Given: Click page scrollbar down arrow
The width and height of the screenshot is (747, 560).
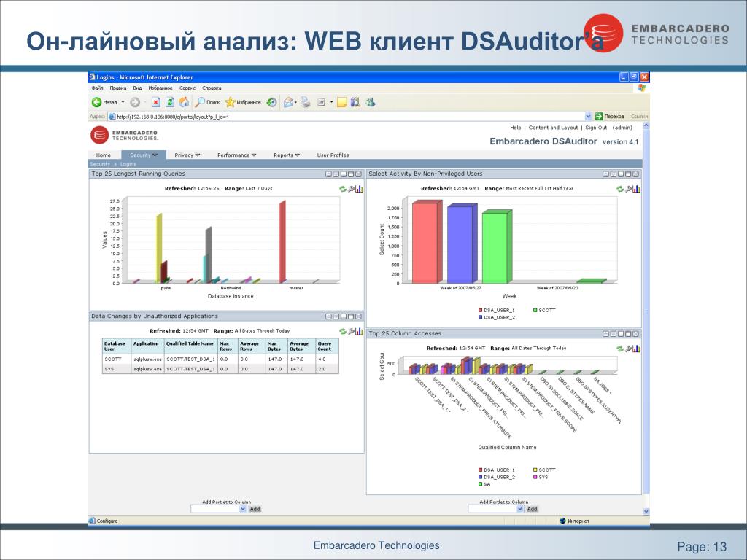Looking at the screenshot, I should 646,511.
